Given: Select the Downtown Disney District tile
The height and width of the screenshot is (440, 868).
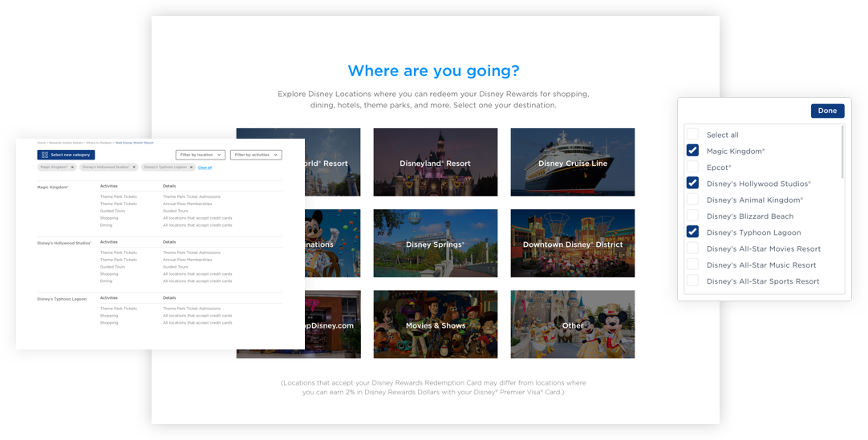Looking at the screenshot, I should coord(573,243).
